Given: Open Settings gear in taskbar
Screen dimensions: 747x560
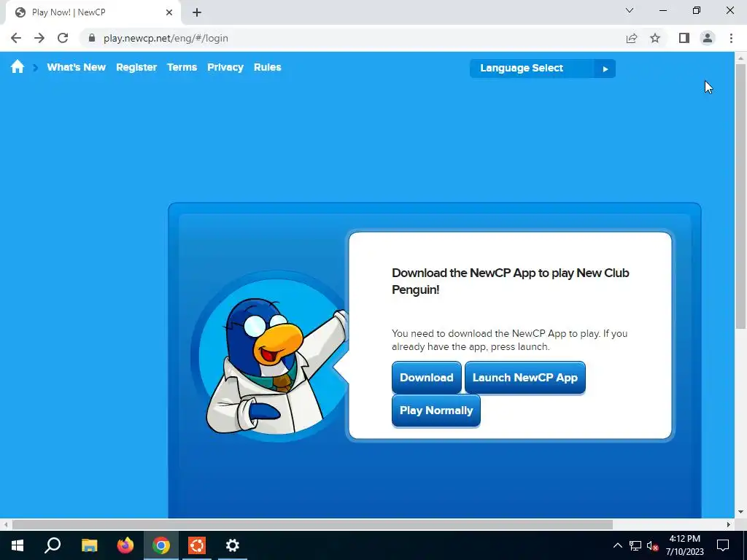Looking at the screenshot, I should point(233,545).
